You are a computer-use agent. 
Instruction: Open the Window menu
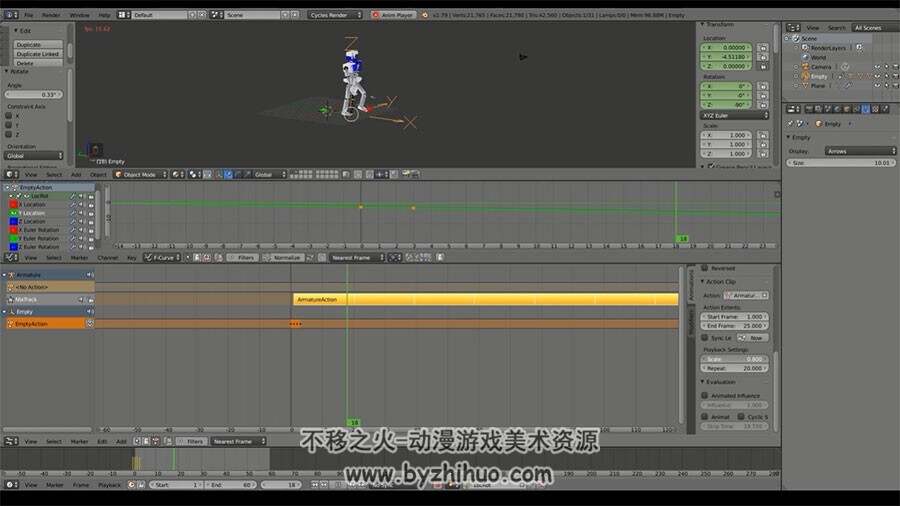[79, 15]
